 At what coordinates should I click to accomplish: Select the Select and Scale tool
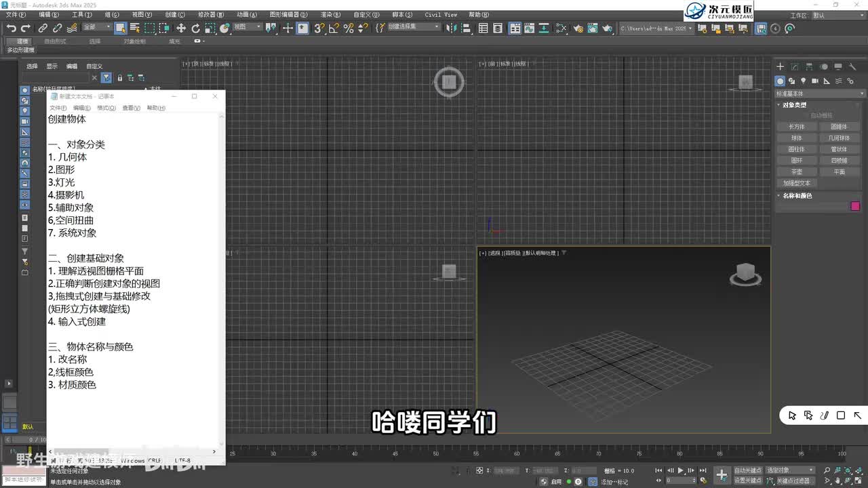tap(210, 28)
